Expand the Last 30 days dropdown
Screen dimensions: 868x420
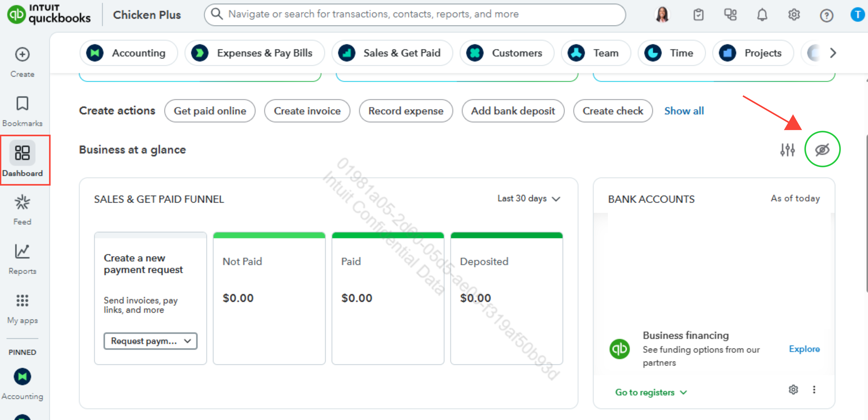click(x=528, y=199)
